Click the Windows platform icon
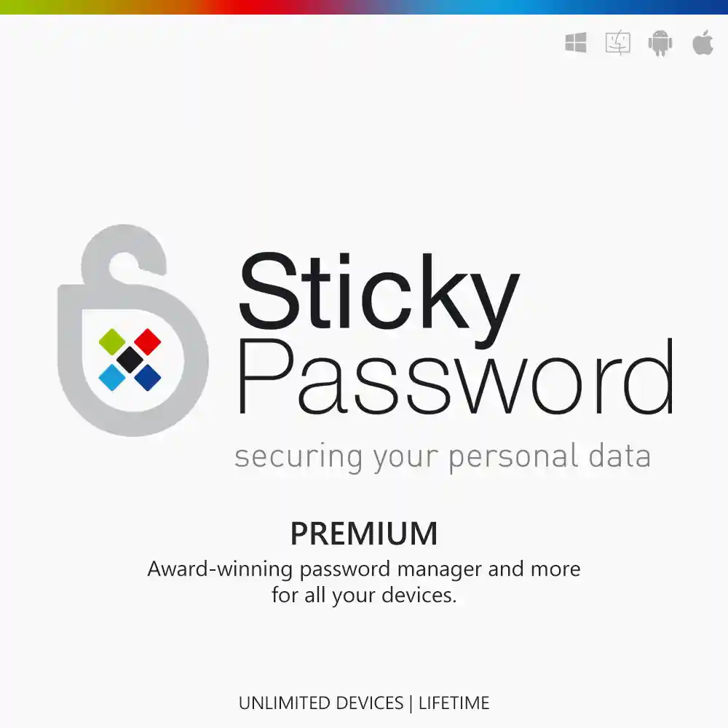 coord(576,43)
